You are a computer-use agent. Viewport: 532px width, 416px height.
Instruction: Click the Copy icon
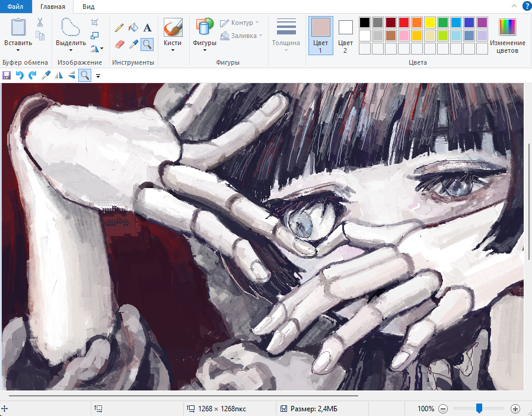[40, 36]
